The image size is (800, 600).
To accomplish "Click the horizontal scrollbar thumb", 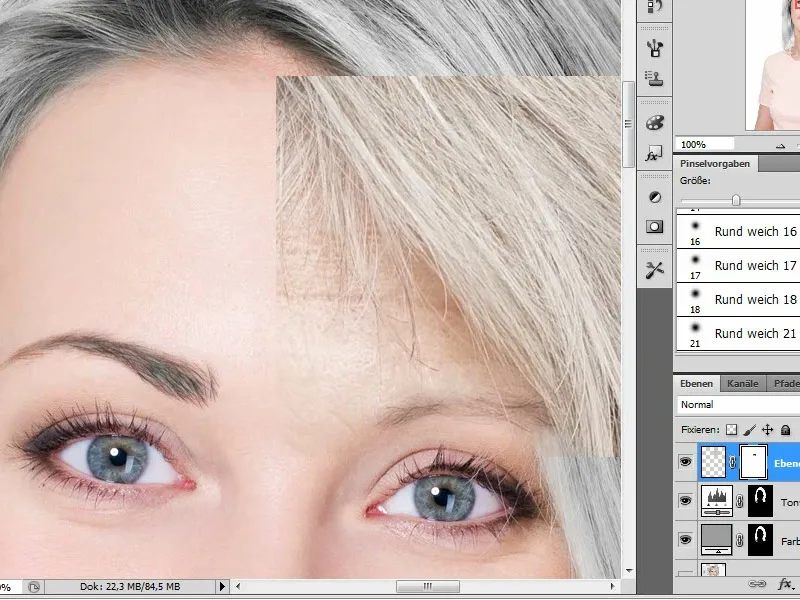I will pyautogui.click(x=428, y=587).
